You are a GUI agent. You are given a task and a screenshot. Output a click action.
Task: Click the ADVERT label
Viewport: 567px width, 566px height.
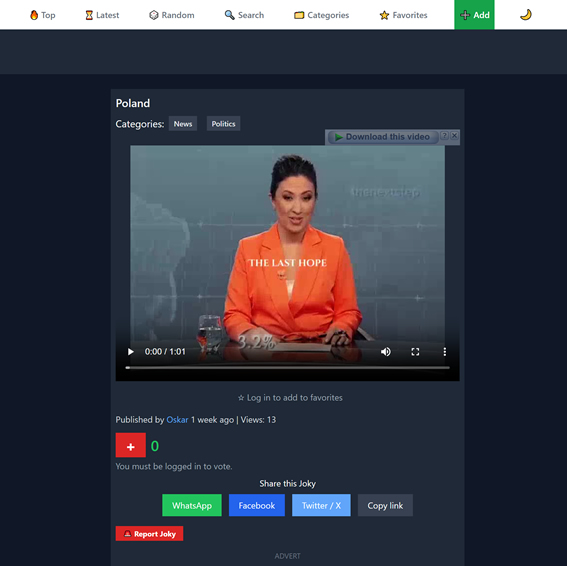point(287,556)
